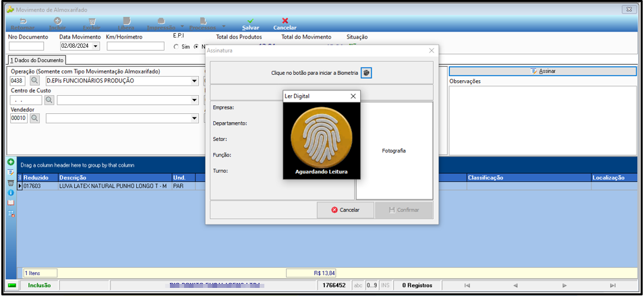Click the blue info icon in sidebar
The width and height of the screenshot is (644, 296).
11,193
